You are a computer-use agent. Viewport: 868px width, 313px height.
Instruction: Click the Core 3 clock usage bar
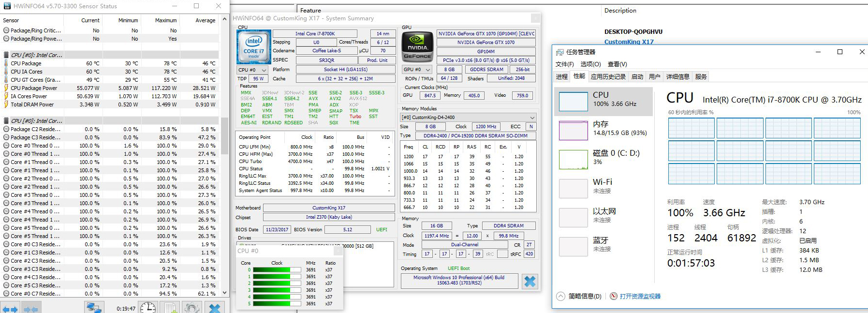(x=277, y=290)
